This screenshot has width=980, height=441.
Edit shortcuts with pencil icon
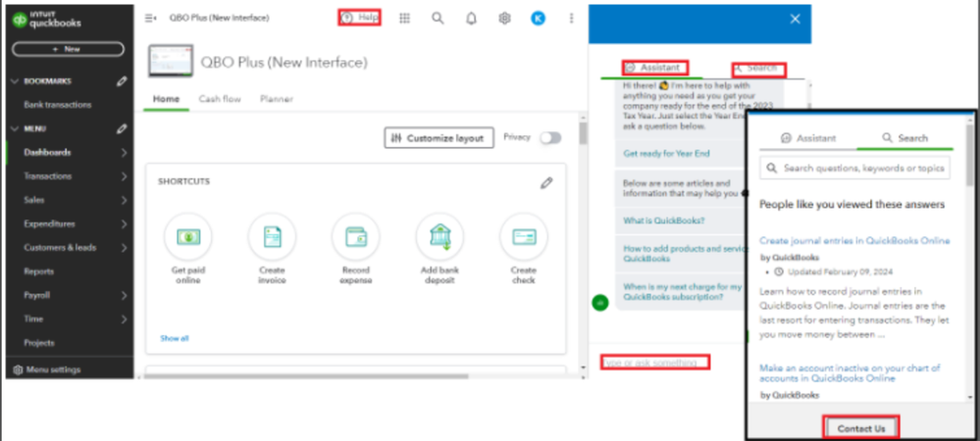tap(546, 183)
